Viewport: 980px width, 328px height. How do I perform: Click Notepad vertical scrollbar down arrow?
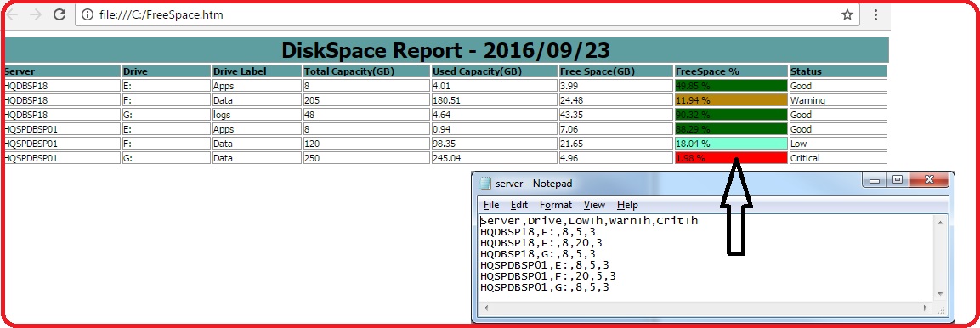tap(939, 294)
